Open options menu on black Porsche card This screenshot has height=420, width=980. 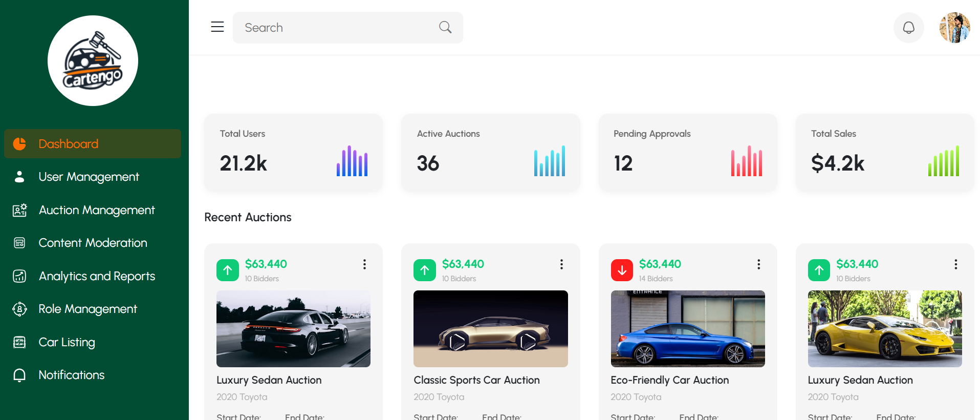[364, 264]
